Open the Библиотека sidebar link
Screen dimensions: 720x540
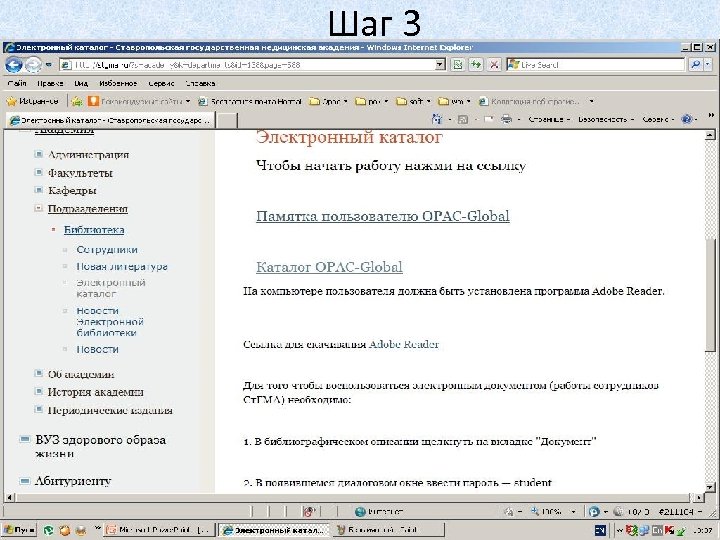pos(94,230)
